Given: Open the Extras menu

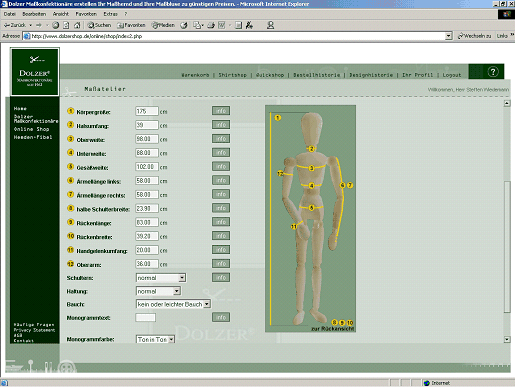Looking at the screenshot, I should point(110,14).
